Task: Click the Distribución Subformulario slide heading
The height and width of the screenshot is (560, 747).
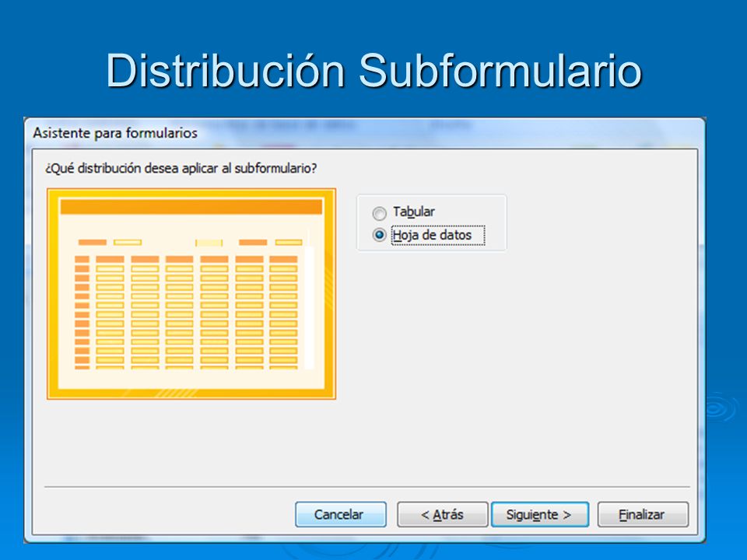Action: 374,71
